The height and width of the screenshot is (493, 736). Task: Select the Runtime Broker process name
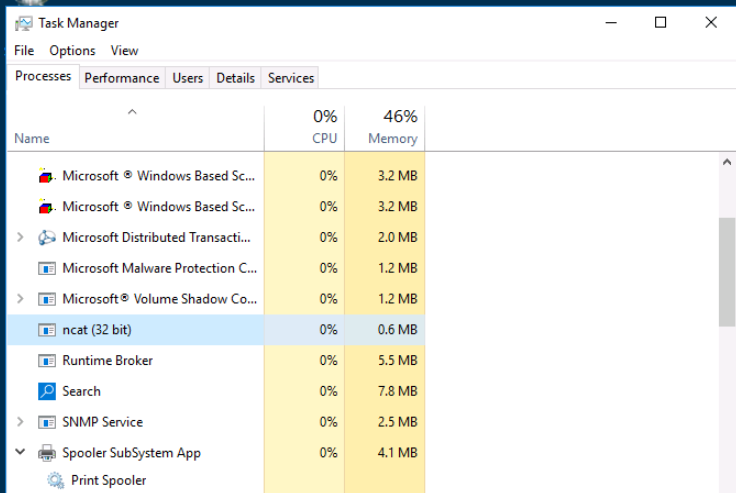click(x=107, y=361)
